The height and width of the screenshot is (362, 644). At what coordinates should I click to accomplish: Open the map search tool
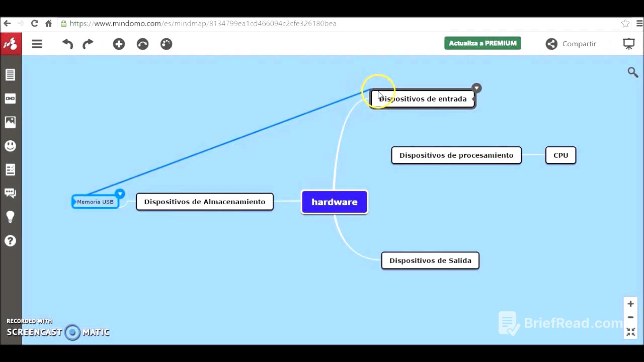(x=632, y=72)
